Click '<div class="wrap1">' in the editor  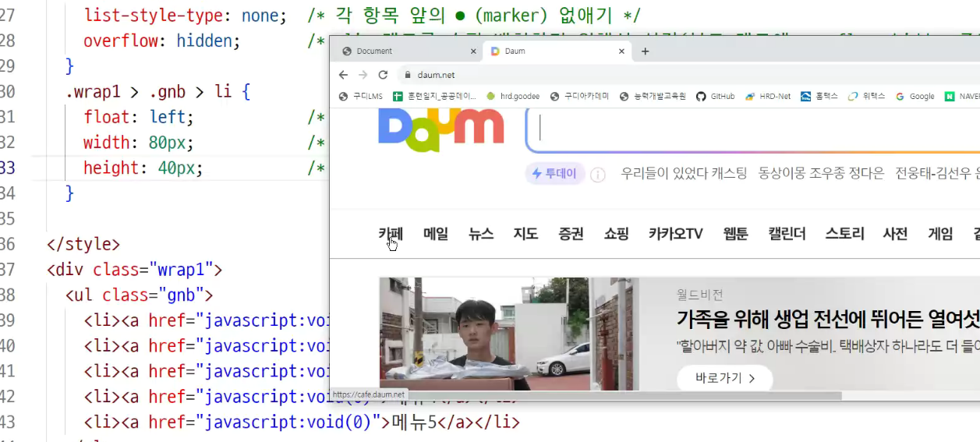pyautogui.click(x=135, y=270)
